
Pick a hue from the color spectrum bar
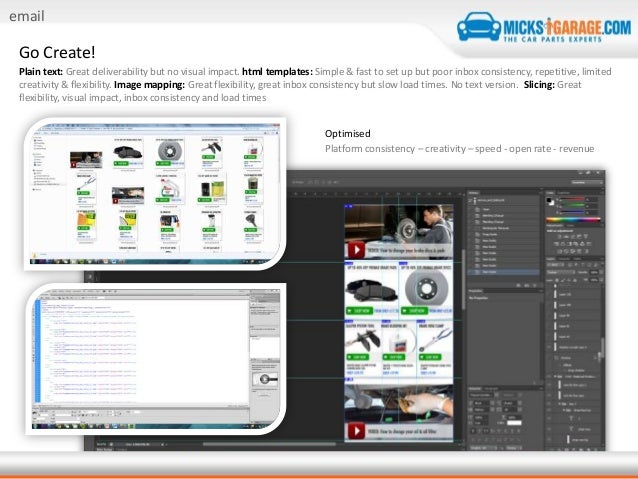click(573, 219)
